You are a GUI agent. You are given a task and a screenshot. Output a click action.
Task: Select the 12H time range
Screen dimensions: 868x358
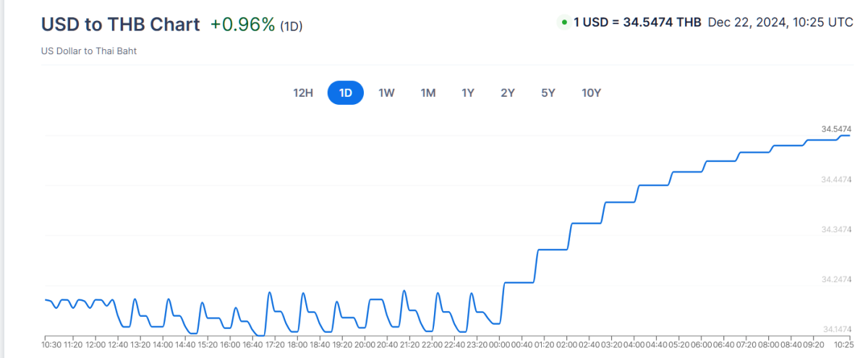(303, 93)
